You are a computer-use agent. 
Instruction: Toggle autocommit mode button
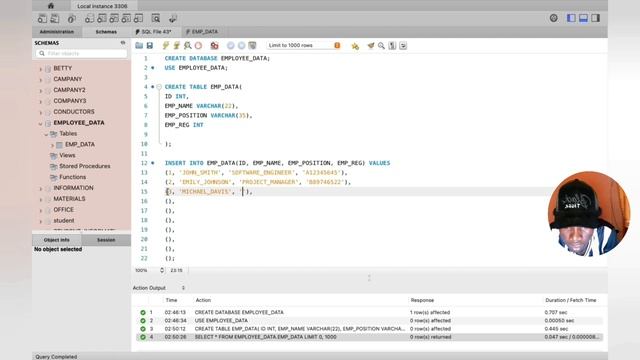click(252, 45)
